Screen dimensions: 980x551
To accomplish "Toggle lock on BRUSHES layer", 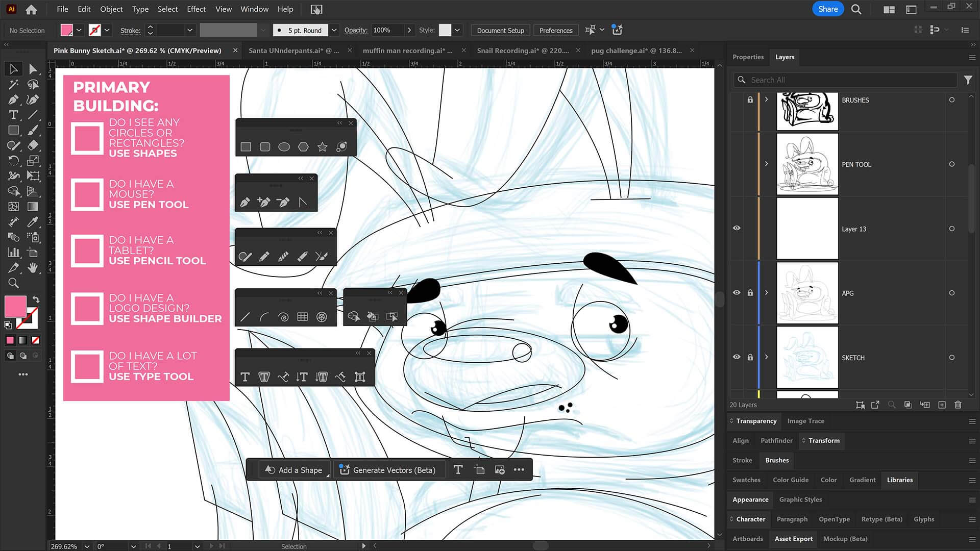I will point(750,99).
